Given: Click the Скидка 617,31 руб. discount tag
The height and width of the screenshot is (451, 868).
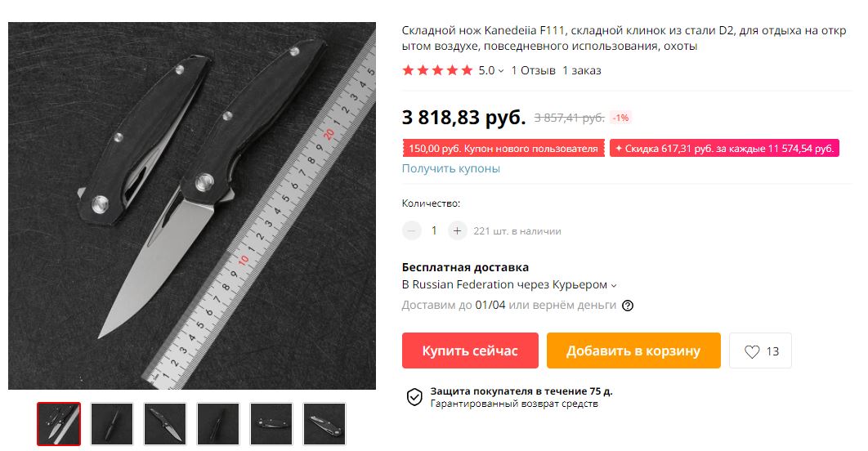Looking at the screenshot, I should [724, 149].
